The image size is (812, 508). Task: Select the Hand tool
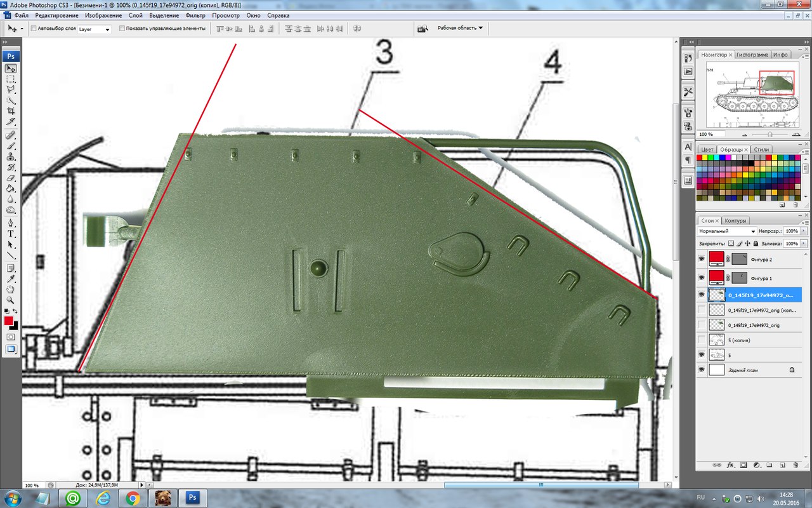[x=11, y=290]
